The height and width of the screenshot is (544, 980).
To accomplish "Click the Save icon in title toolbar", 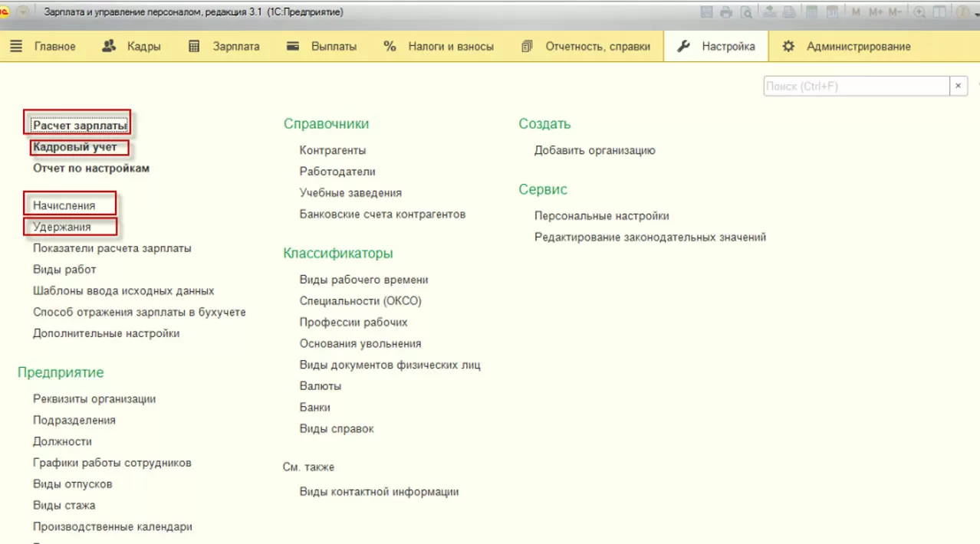I will click(706, 12).
